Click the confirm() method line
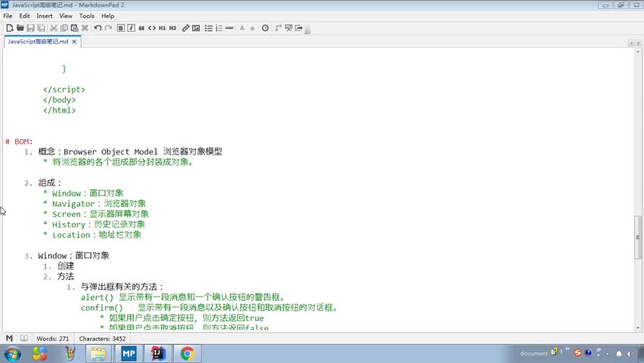 pos(209,308)
